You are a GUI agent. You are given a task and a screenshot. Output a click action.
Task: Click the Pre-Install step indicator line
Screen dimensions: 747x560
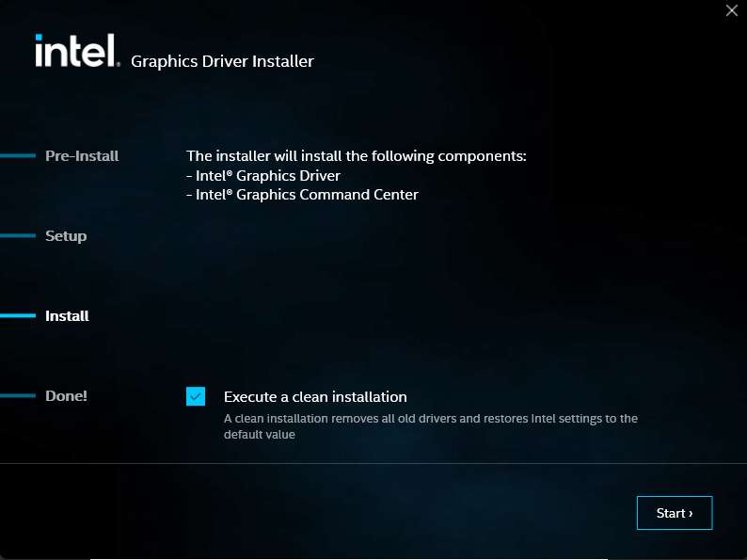click(17, 155)
